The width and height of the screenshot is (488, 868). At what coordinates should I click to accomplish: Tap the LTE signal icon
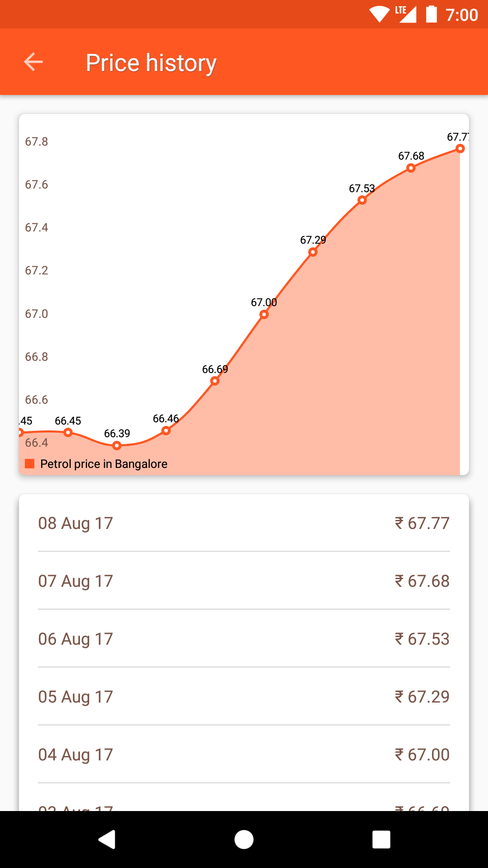tap(405, 14)
